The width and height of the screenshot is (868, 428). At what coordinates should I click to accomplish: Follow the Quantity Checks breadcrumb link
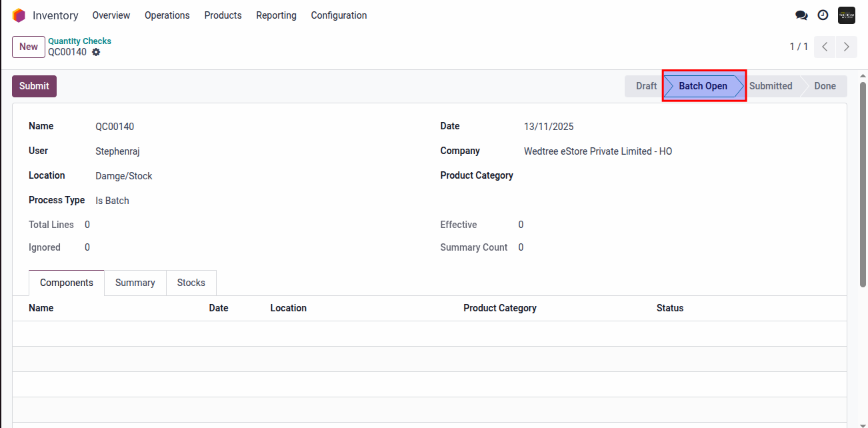tap(79, 41)
